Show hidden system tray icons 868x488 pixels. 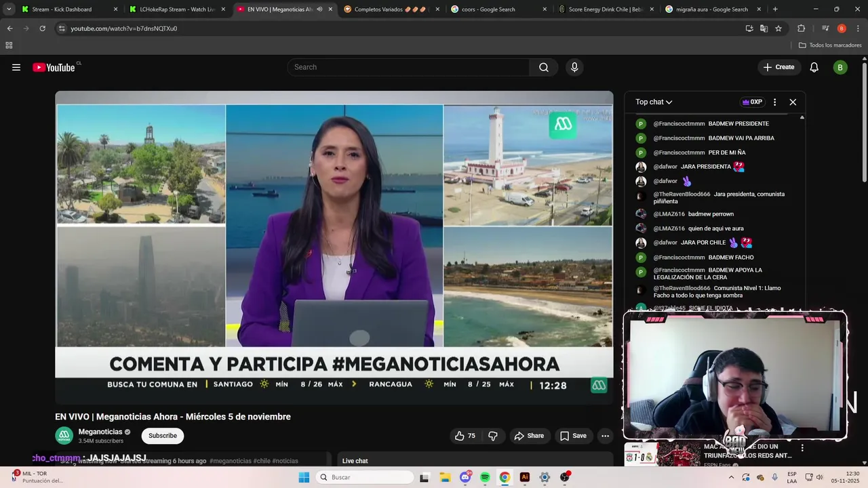pos(731,477)
